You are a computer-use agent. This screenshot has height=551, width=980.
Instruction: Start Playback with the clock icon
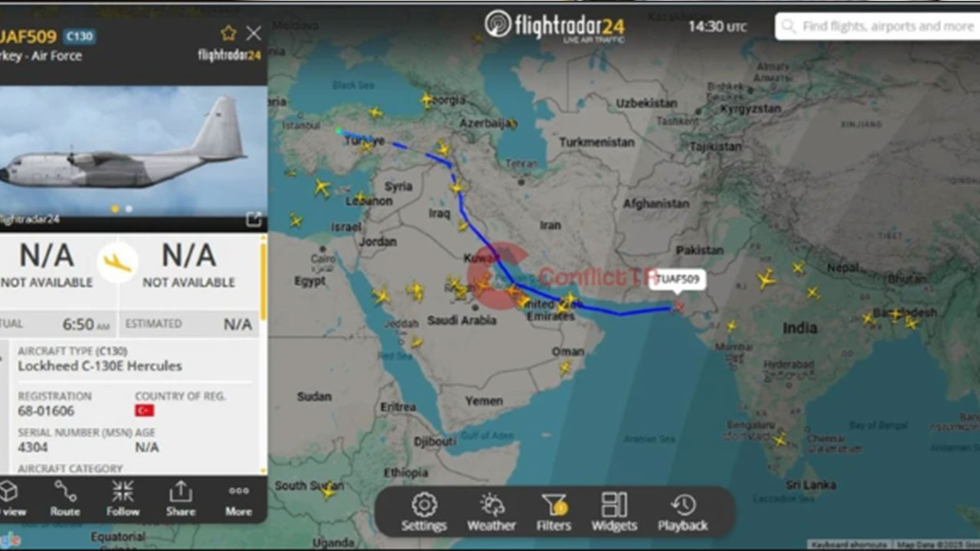tap(683, 513)
